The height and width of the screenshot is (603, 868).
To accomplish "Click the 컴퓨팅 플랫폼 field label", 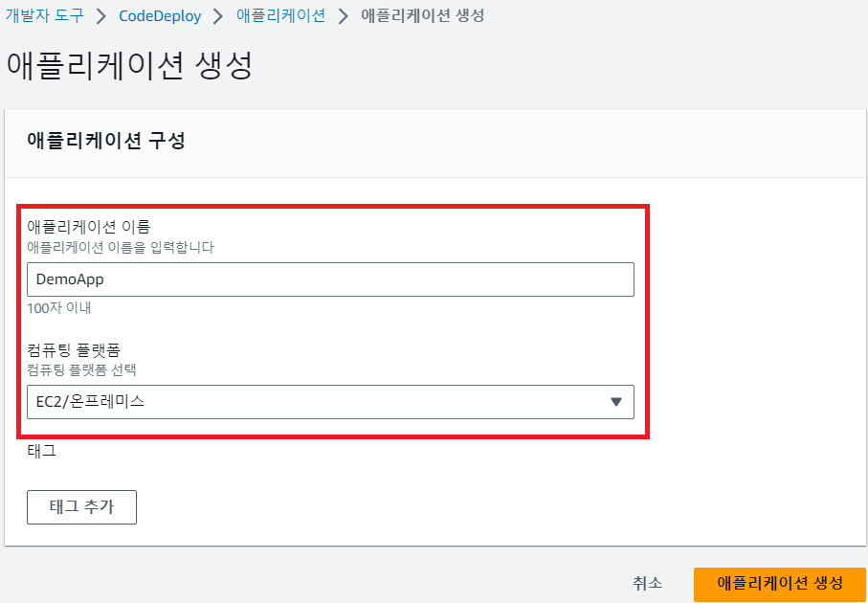I will pos(75,349).
